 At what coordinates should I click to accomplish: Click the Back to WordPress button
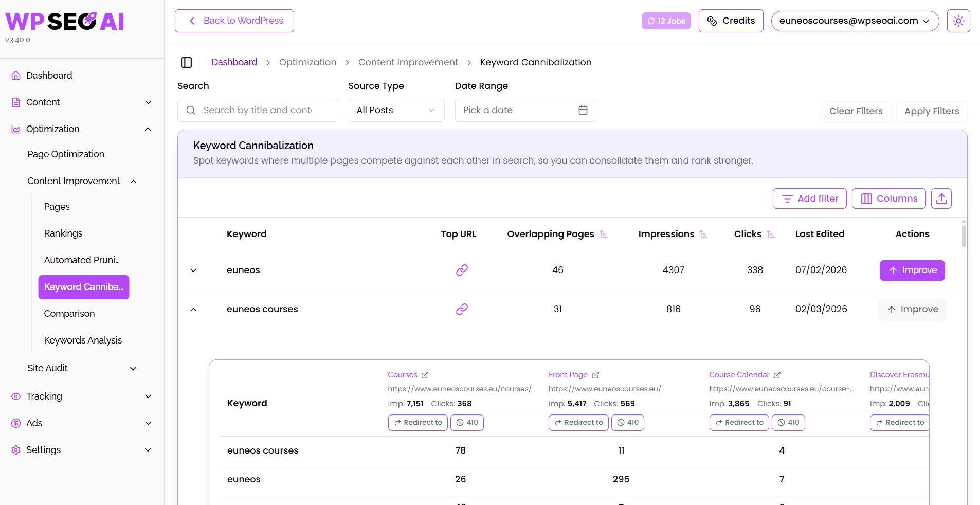[234, 21]
